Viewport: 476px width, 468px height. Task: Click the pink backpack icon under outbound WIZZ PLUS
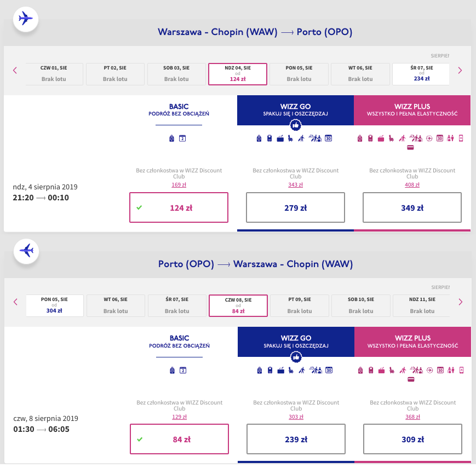(x=360, y=138)
